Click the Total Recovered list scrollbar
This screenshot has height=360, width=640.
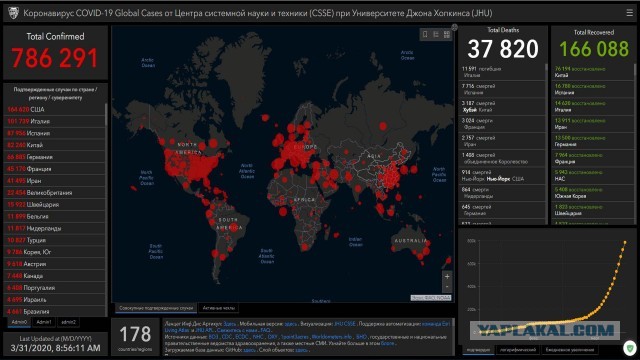pos(635,69)
